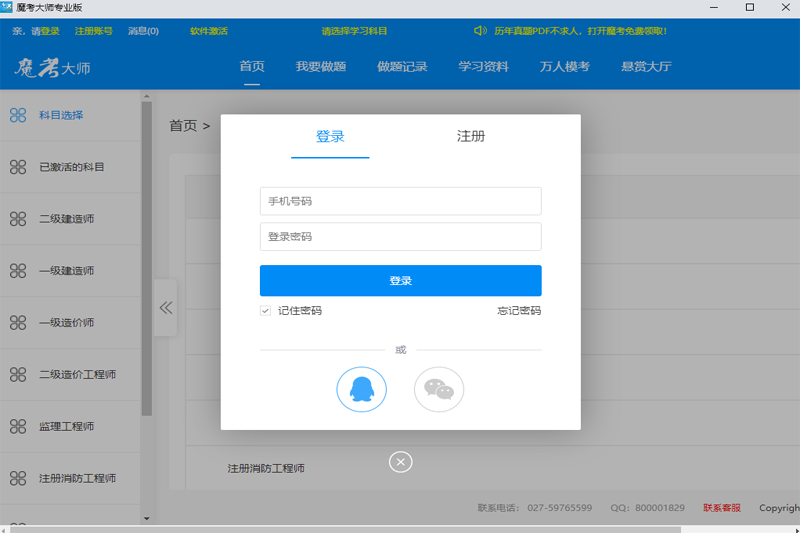Open 万人模考 in top navigation
The height and width of the screenshot is (533, 800).
[x=564, y=67]
